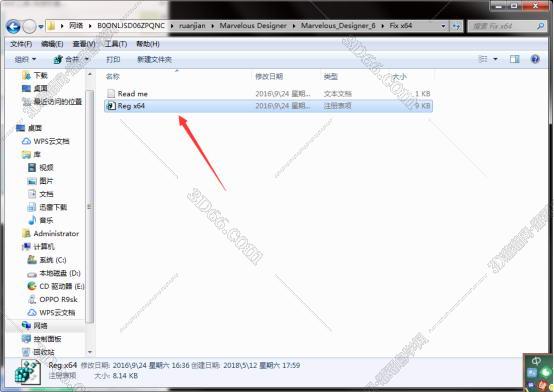Open the 图片 library
Viewport: 554px width, 392px height.
coord(46,181)
